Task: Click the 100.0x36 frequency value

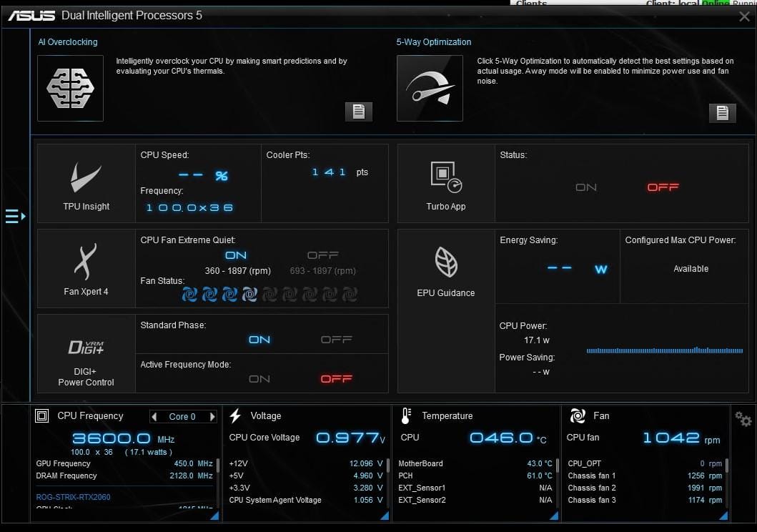Action: pos(189,207)
